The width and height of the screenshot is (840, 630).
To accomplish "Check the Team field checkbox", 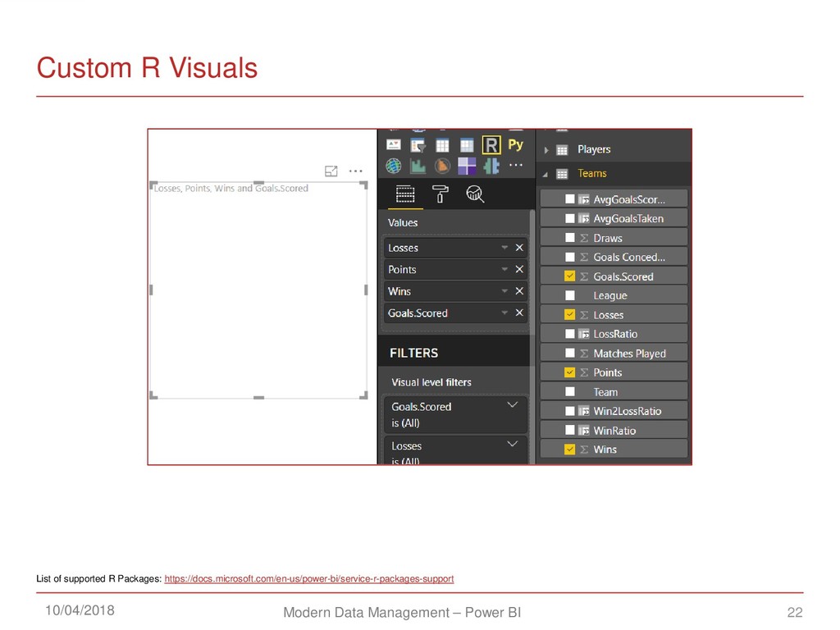I will point(570,391).
